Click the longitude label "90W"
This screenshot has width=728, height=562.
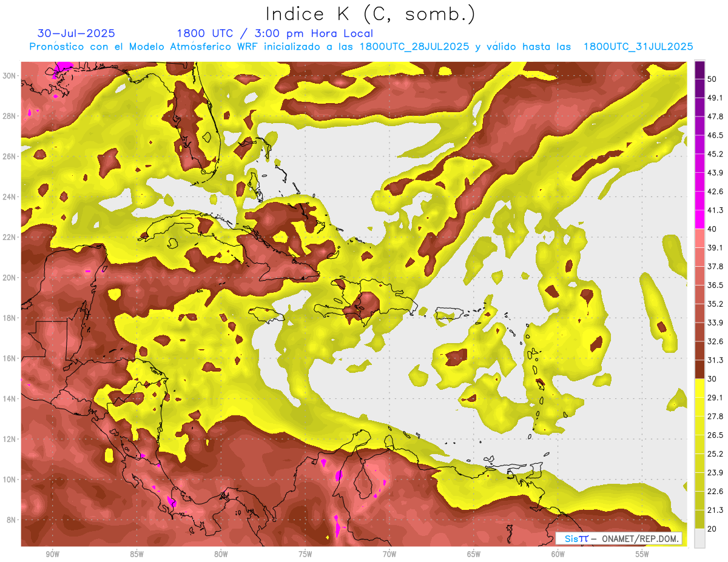tap(52, 555)
